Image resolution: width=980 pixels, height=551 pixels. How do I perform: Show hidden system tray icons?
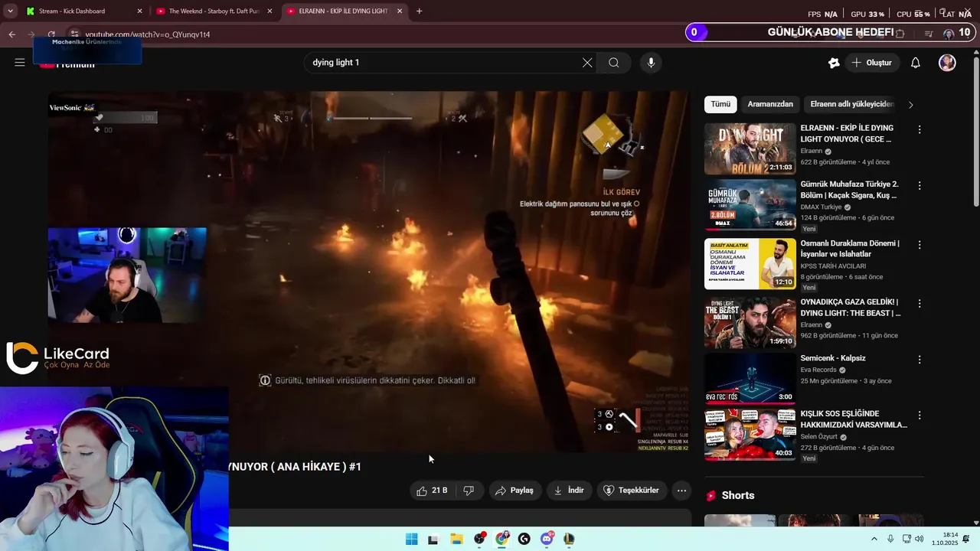(x=874, y=539)
